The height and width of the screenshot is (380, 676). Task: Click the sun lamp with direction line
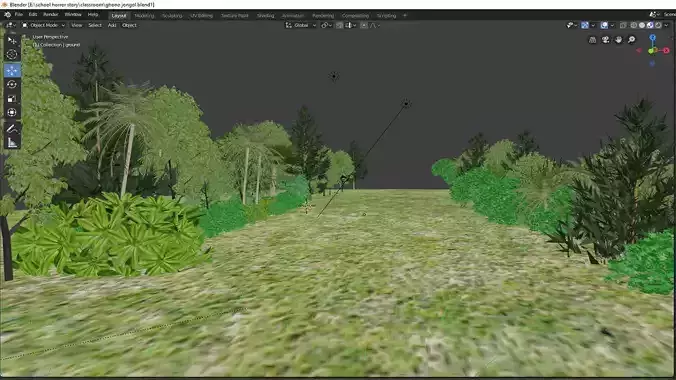[x=406, y=104]
